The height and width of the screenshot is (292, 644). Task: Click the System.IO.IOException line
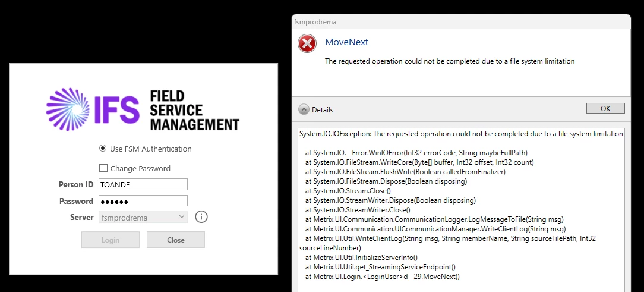(461, 134)
